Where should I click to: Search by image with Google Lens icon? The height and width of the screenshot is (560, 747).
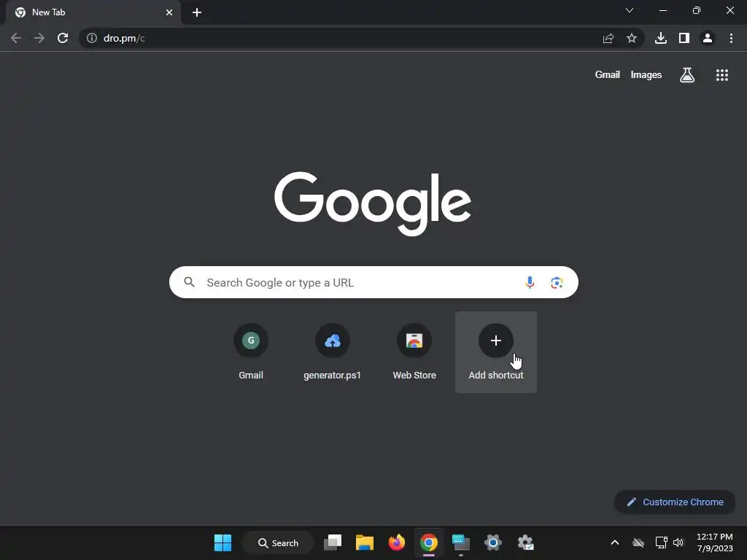(557, 283)
